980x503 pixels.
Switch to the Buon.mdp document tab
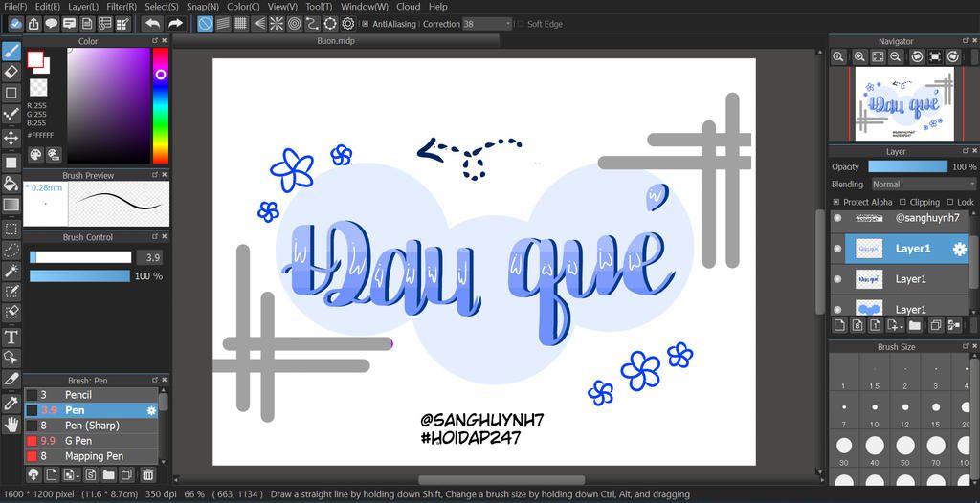336,40
